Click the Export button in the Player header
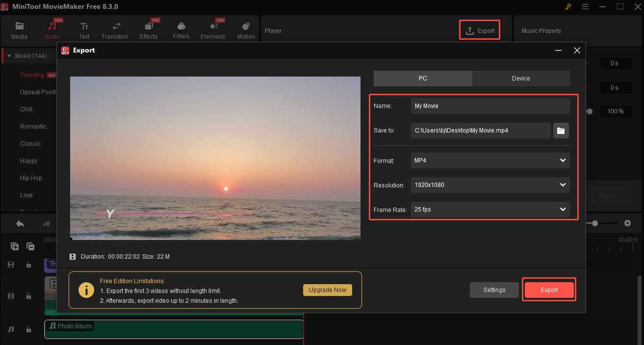Viewport: 644px width, 345px height. 480,30
